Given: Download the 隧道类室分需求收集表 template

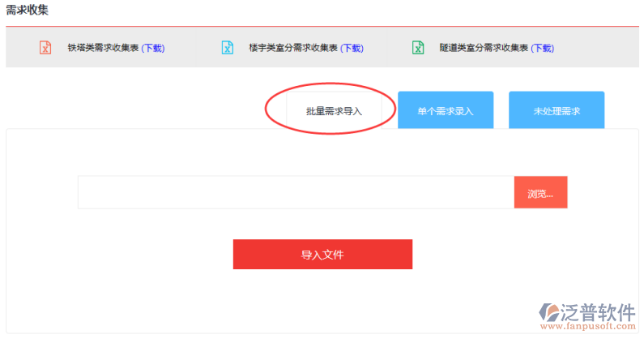Looking at the screenshot, I should (x=542, y=49).
